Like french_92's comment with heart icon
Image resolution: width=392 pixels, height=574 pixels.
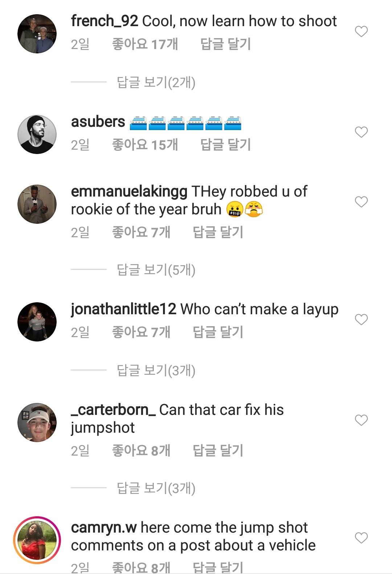pyautogui.click(x=361, y=32)
